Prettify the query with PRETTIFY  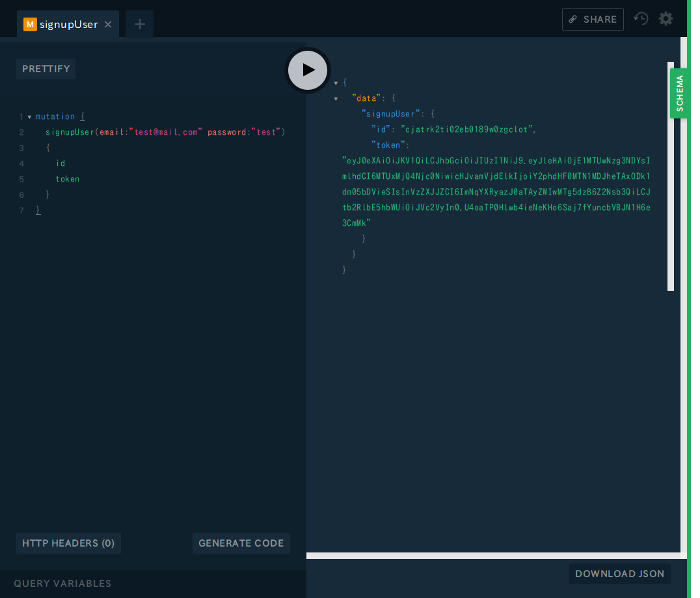point(46,69)
